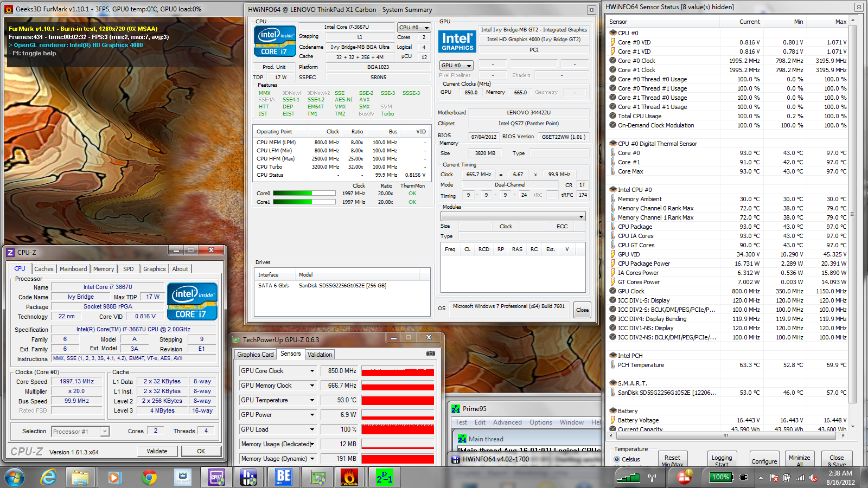Open GPU Temperature sensor dropdown
The width and height of the screenshot is (868, 488).
click(x=312, y=400)
